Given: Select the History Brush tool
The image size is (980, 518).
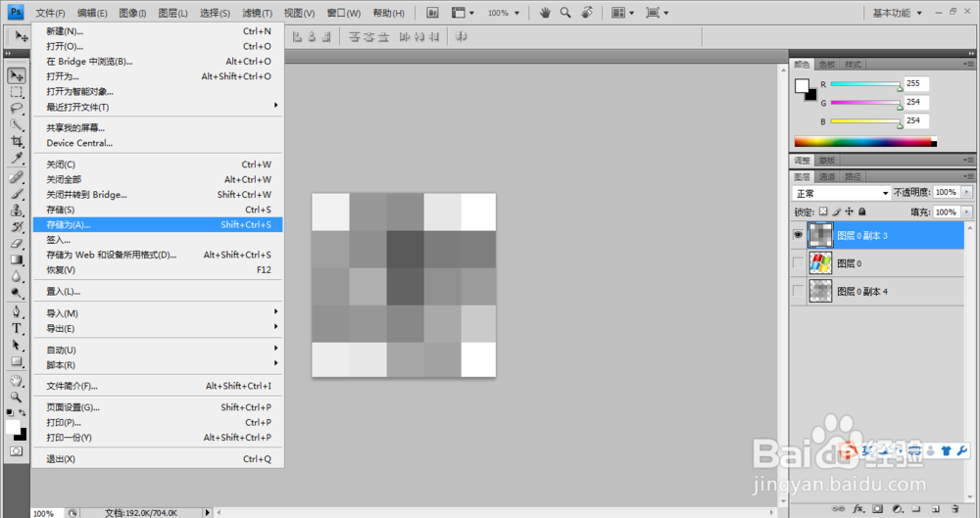Looking at the screenshot, I should 17,227.
